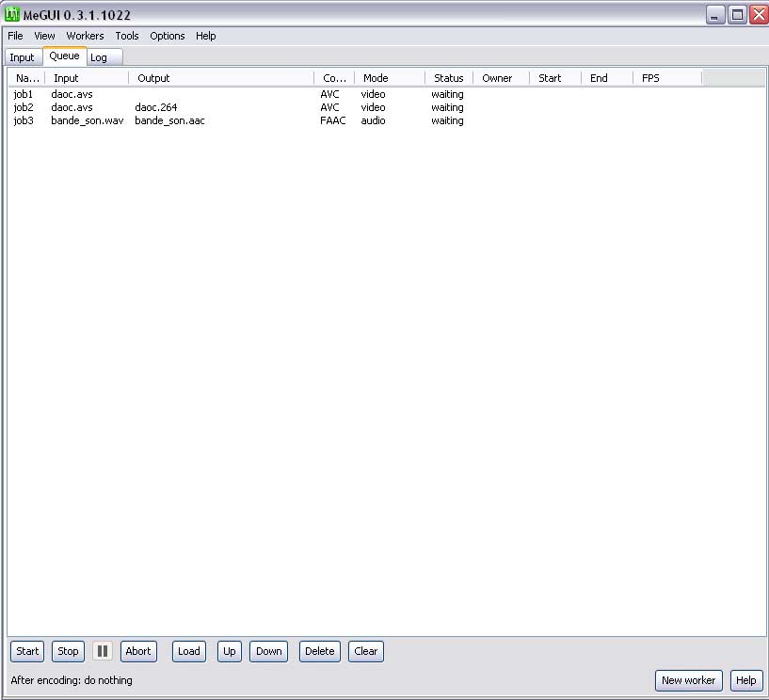Switch to the Input tab
This screenshot has width=769, height=700.
tap(22, 57)
